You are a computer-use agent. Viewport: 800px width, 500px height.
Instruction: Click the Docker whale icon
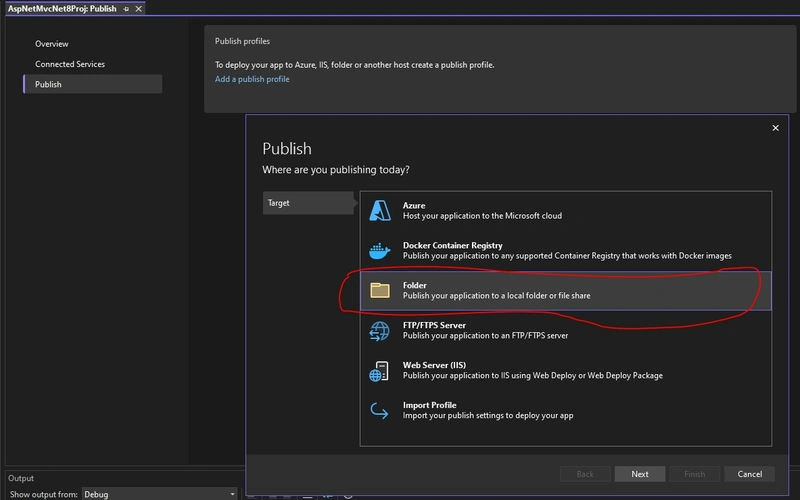(380, 251)
